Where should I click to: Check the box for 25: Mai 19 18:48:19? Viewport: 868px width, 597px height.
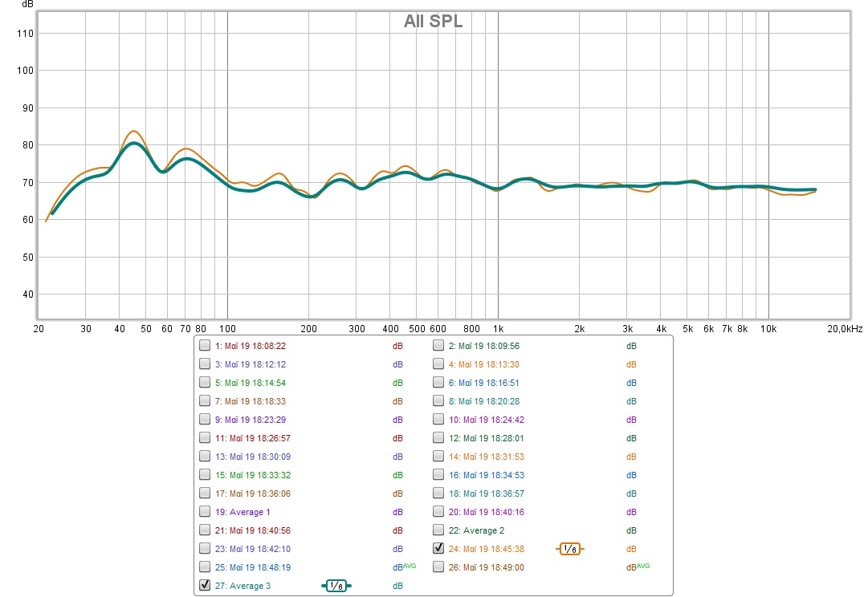[205, 567]
